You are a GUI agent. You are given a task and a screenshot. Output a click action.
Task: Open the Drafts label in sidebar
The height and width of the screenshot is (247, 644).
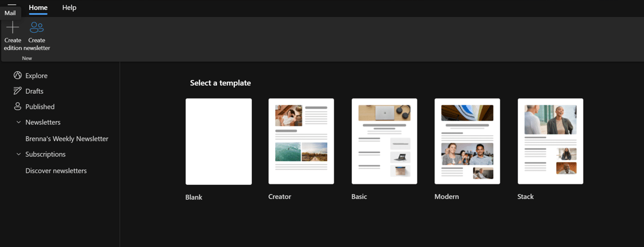coord(34,91)
